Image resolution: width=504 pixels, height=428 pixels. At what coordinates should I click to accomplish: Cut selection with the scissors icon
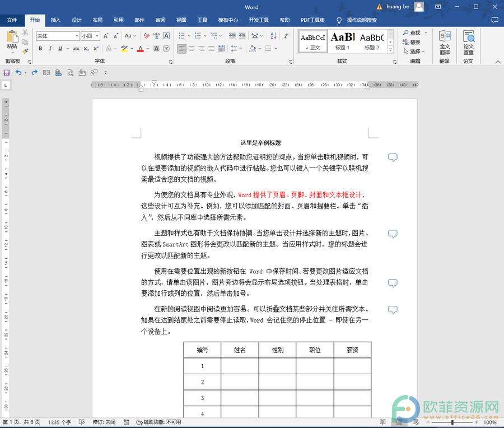(x=25, y=32)
